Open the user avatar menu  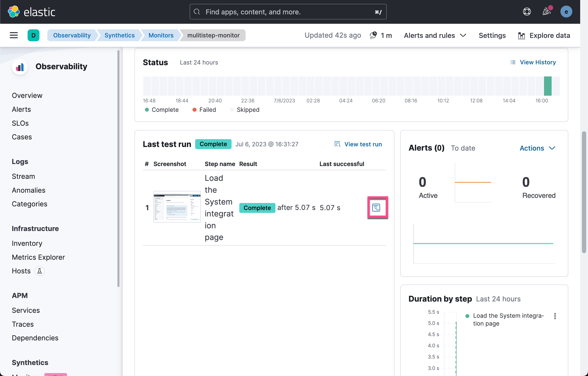(x=566, y=12)
